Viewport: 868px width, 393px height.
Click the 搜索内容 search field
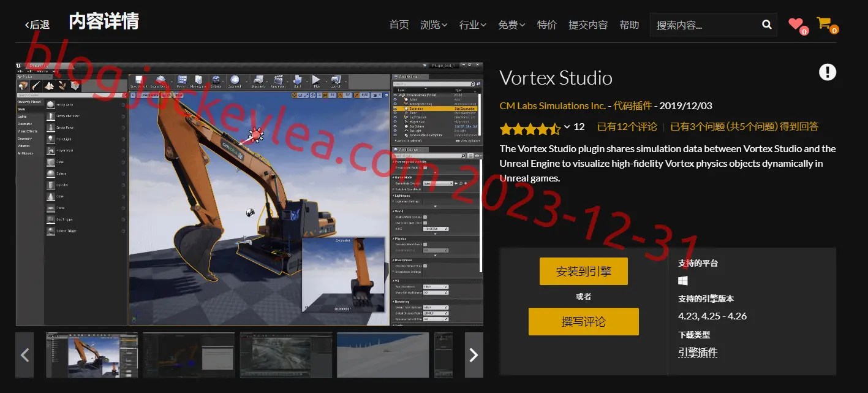(704, 25)
